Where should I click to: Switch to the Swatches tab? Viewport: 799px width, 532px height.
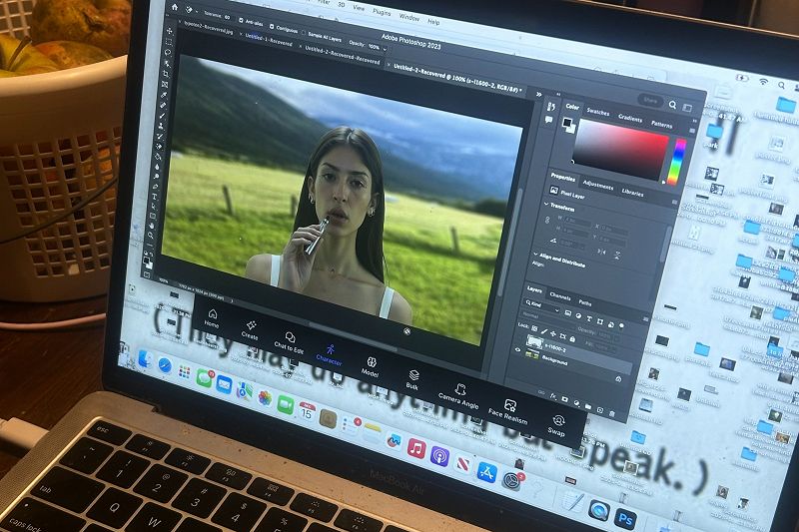(597, 113)
